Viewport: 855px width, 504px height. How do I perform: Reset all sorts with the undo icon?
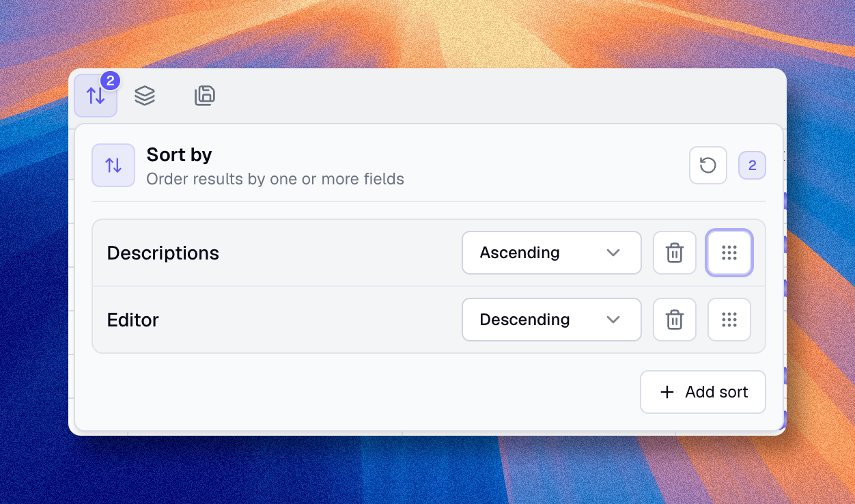pyautogui.click(x=708, y=165)
